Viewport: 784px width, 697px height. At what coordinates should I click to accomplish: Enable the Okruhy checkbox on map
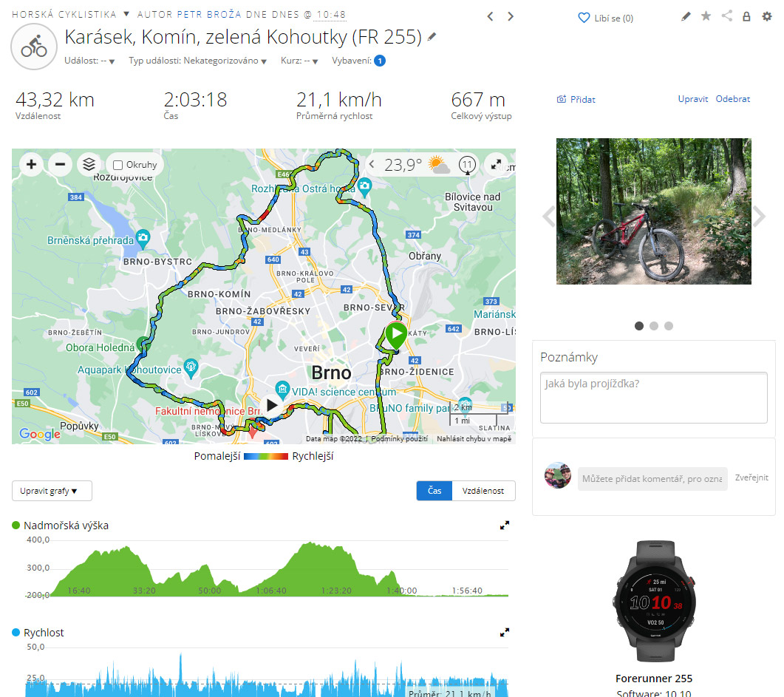(x=118, y=165)
